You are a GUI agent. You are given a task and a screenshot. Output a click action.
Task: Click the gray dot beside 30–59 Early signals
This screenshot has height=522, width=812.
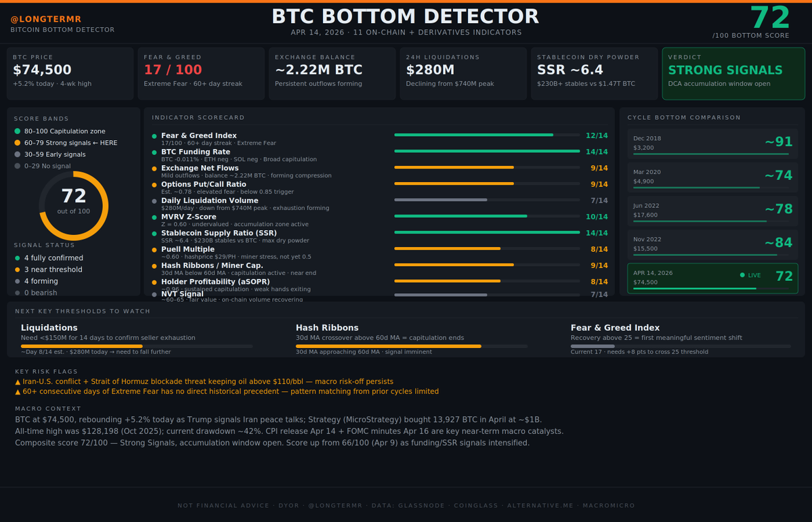coord(18,154)
